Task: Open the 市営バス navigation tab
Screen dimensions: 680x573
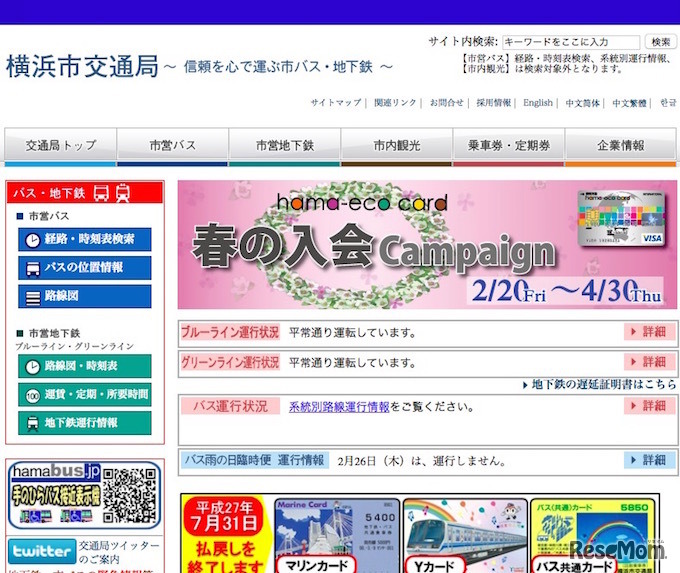Action: pyautogui.click(x=172, y=146)
